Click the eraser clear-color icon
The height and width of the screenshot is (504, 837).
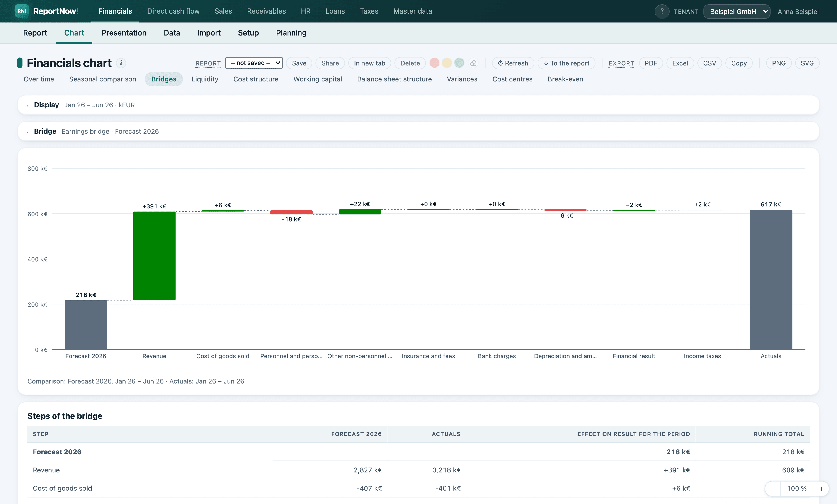click(x=473, y=63)
